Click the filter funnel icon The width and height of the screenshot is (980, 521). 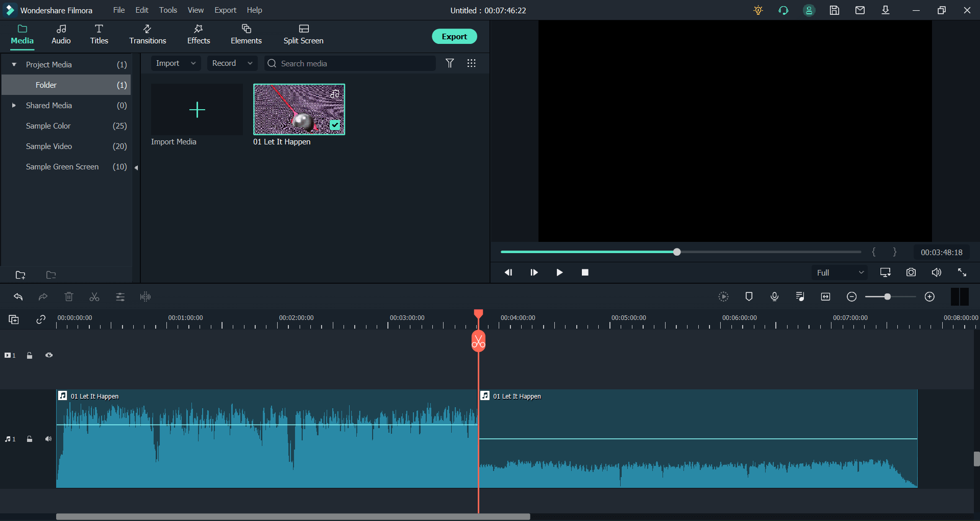(450, 63)
